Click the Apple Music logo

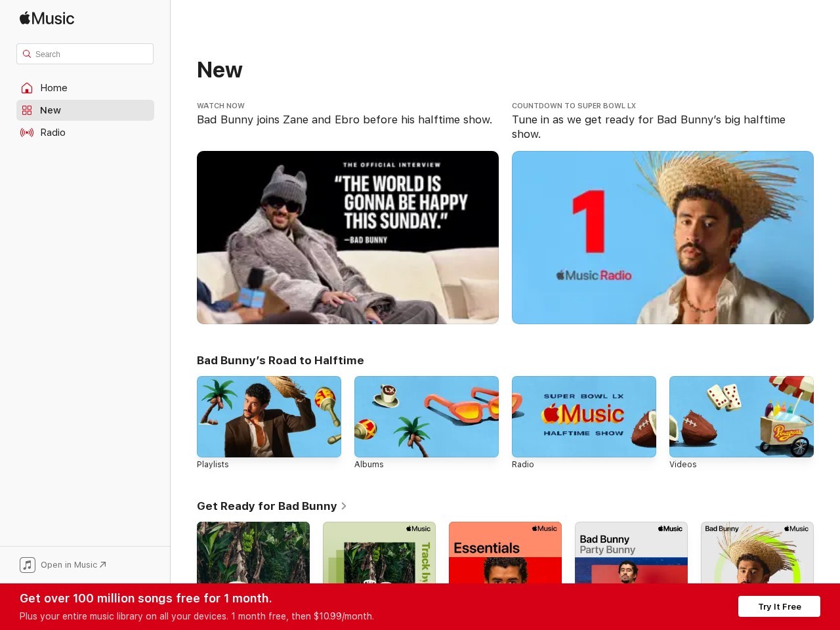pyautogui.click(x=46, y=18)
